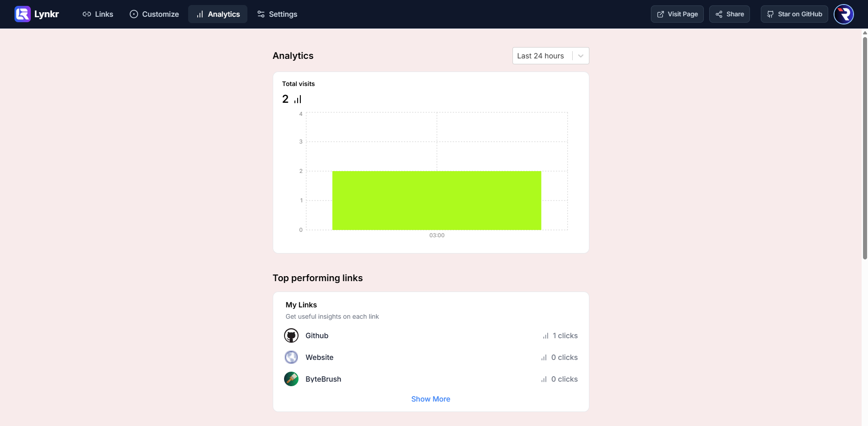Viewport: 868px width, 426px height.
Task: Click the Visit Page button
Action: (x=677, y=14)
